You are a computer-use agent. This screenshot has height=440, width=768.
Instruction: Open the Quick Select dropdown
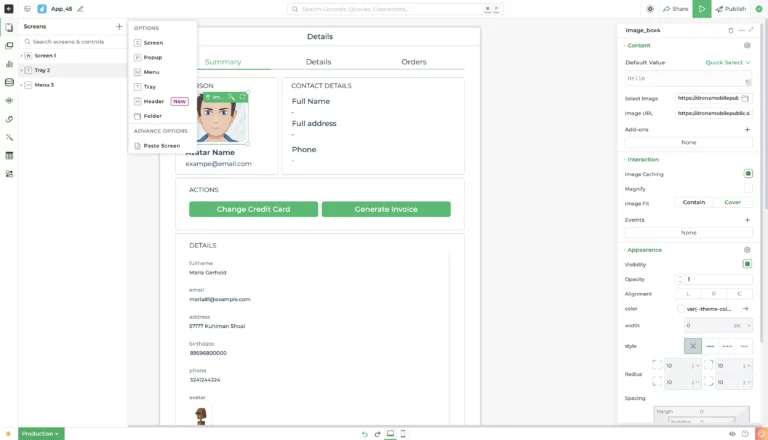click(728, 62)
